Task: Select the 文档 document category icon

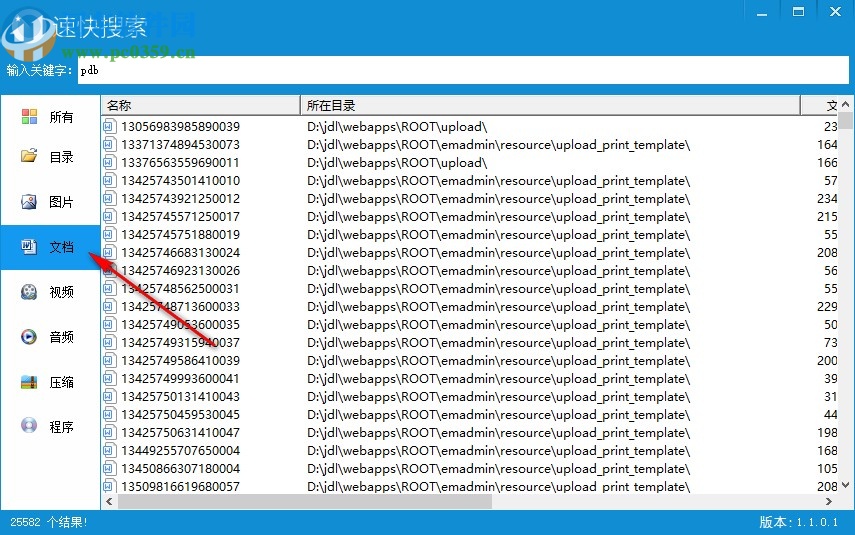Action: click(x=29, y=247)
